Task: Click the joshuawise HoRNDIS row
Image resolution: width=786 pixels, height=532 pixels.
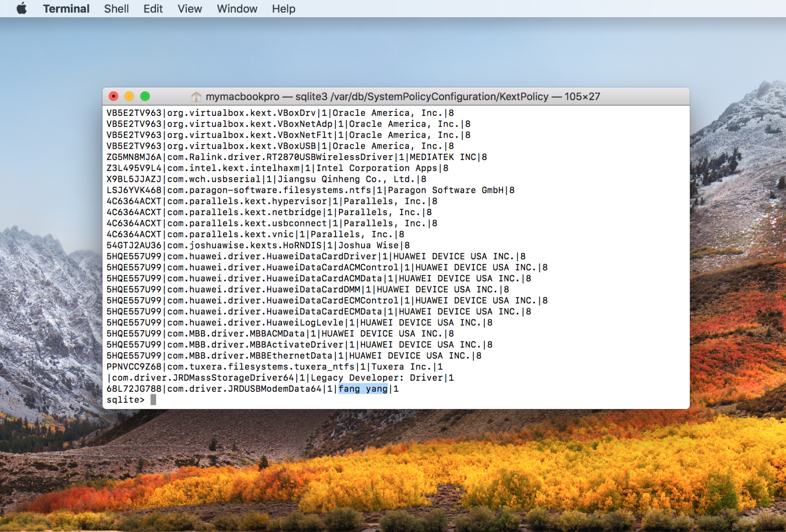Action: pyautogui.click(x=258, y=246)
